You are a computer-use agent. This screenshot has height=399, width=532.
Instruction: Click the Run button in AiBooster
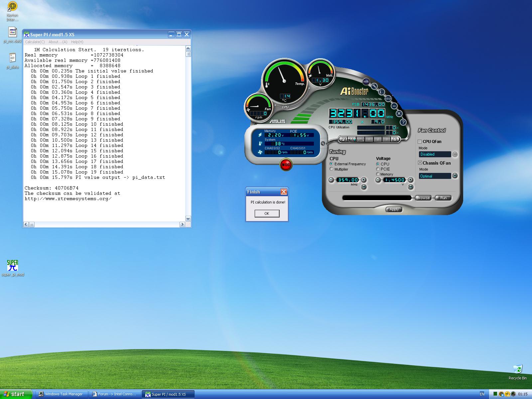[x=444, y=198]
